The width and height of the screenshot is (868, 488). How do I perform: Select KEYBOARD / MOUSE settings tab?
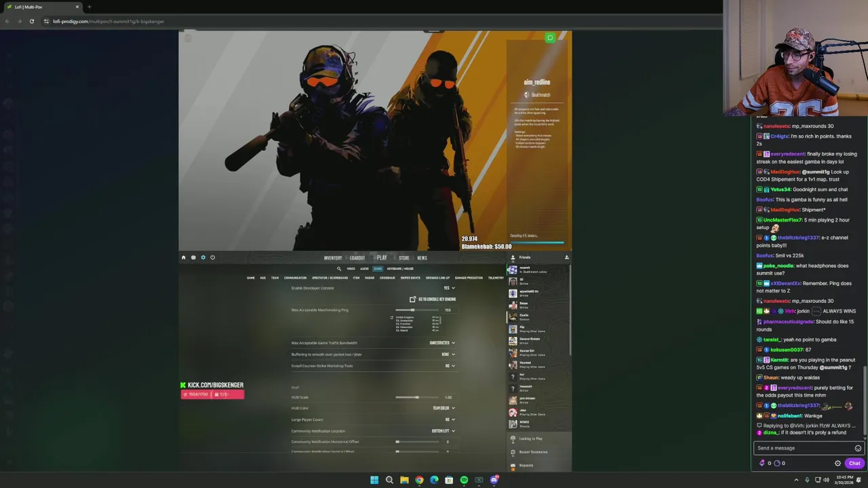(x=400, y=269)
